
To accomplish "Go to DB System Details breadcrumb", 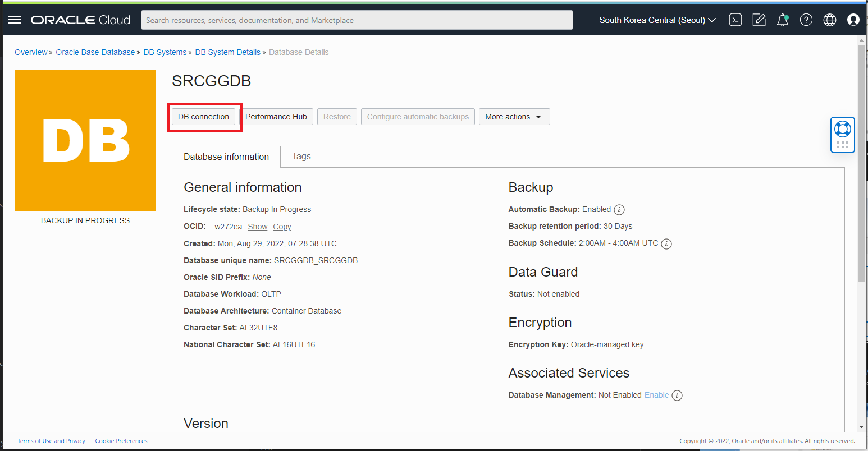I will [228, 52].
